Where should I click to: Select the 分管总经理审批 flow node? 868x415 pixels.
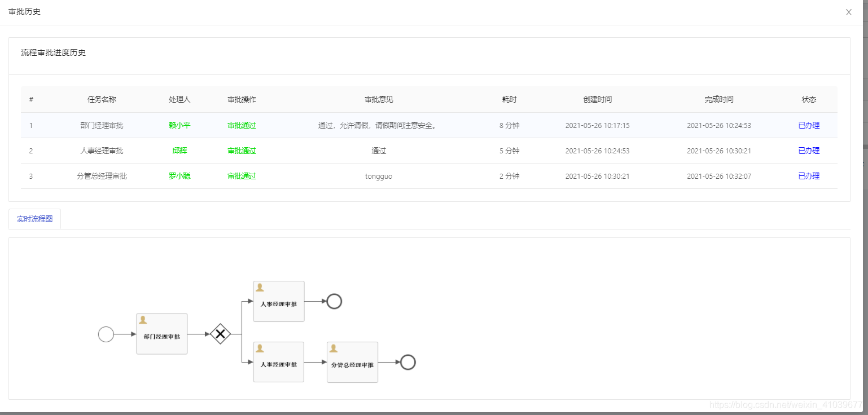coord(353,362)
